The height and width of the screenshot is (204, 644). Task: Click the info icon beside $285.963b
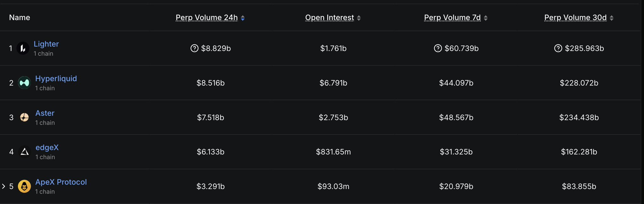point(558,48)
